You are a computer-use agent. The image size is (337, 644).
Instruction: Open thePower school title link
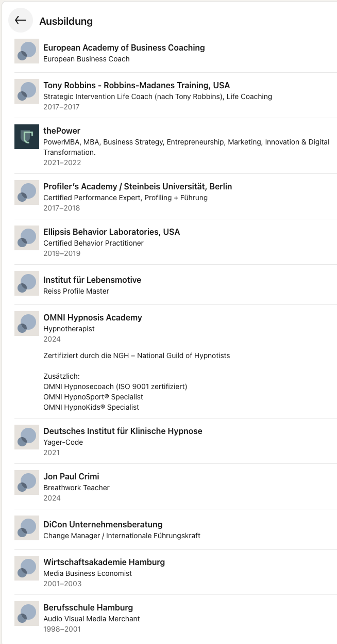[x=62, y=131]
